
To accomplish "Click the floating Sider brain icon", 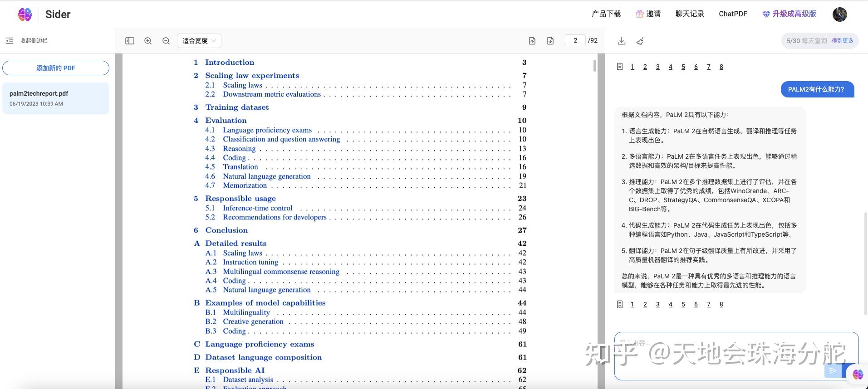I will click(858, 374).
